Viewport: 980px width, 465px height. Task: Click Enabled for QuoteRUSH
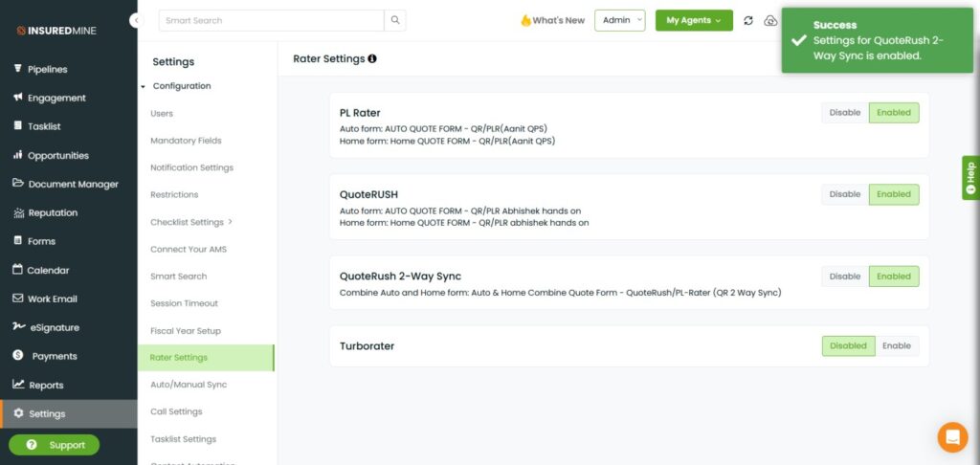pos(894,194)
